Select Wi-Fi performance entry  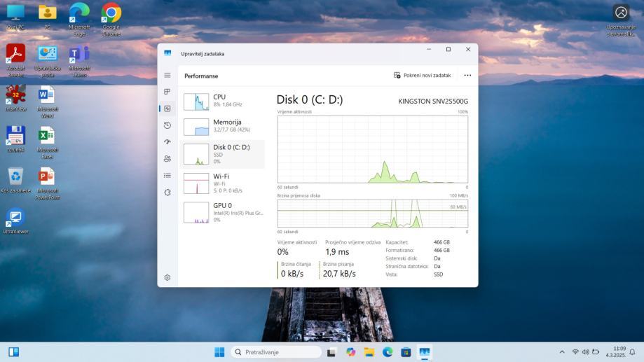(222, 183)
